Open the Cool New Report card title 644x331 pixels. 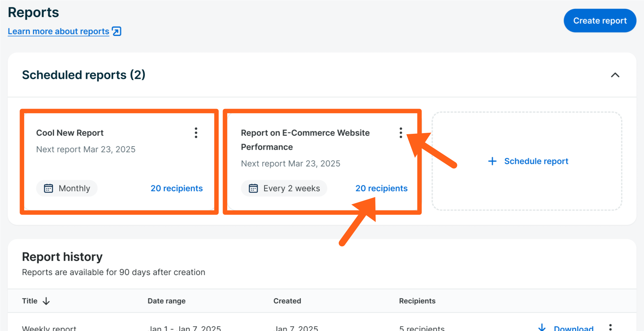coord(70,133)
